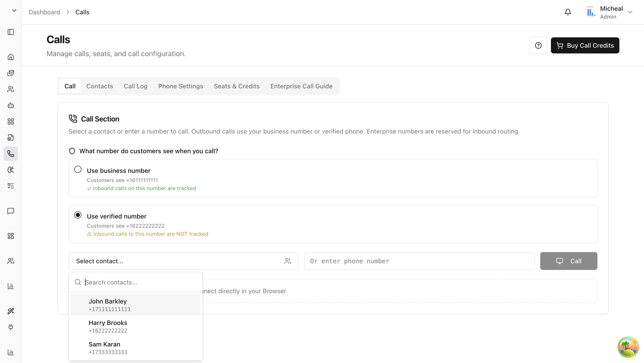Open the notifications bell

(568, 12)
